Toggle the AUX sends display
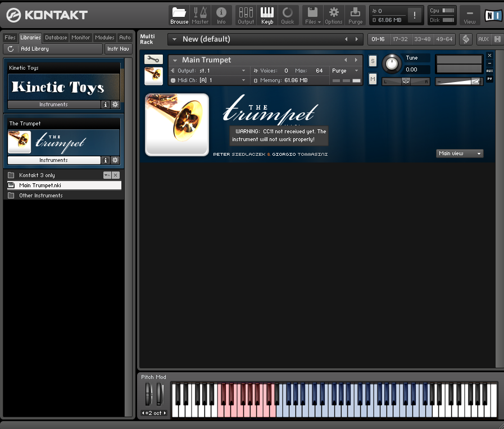This screenshot has width=504, height=429. click(x=483, y=39)
